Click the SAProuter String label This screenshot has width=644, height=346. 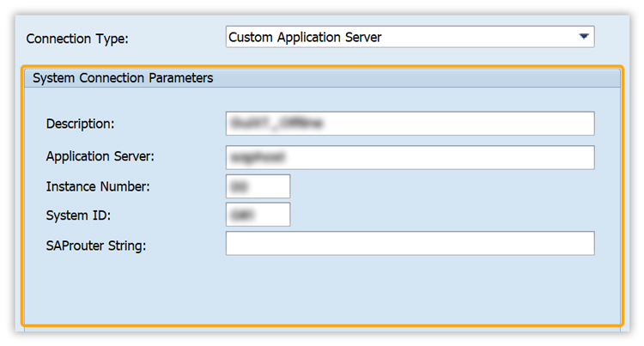click(95, 246)
